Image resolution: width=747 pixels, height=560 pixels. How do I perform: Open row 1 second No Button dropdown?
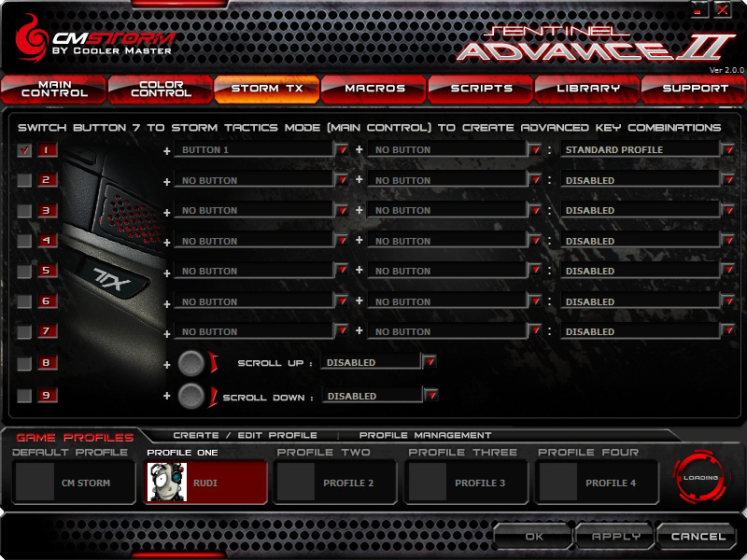click(535, 149)
